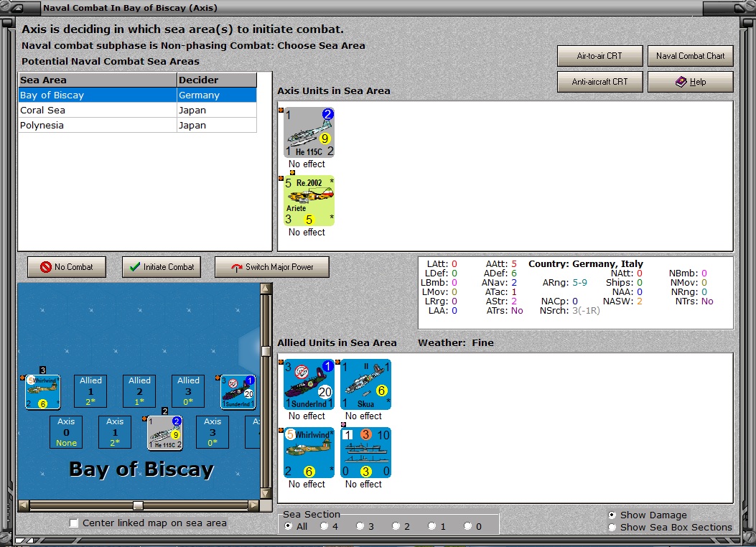Click map vertical scrollbar up arrow
Image resolution: width=756 pixels, height=547 pixels.
[266, 288]
